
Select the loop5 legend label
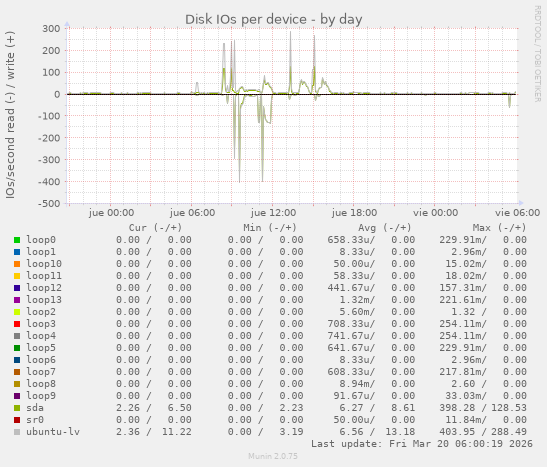[x=41, y=348]
